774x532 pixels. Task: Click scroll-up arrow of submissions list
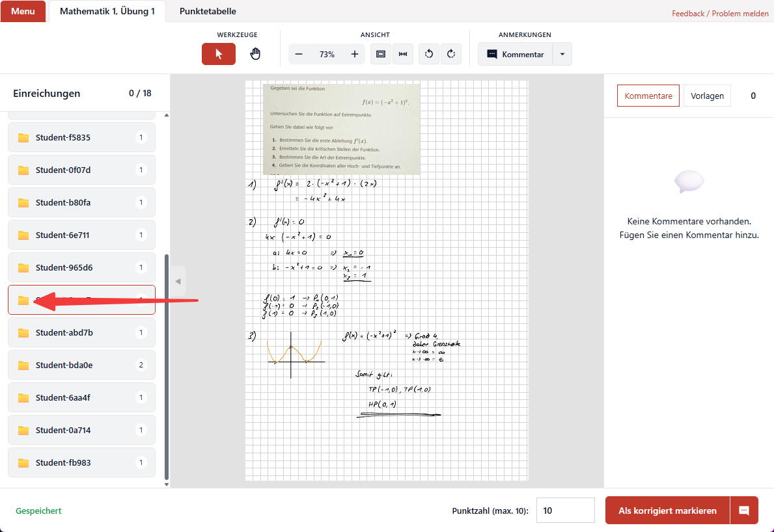tap(167, 115)
